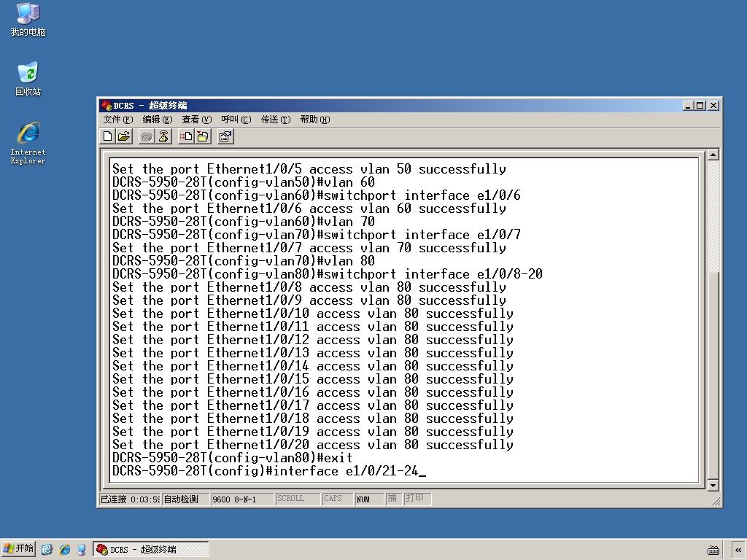Click the 已连接 connection time status

coord(130,499)
